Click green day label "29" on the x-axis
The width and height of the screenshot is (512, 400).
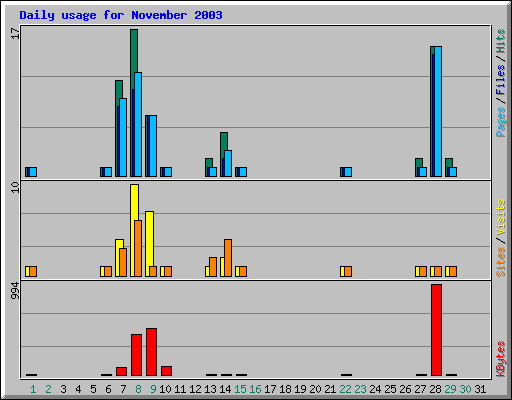pyautogui.click(x=450, y=389)
